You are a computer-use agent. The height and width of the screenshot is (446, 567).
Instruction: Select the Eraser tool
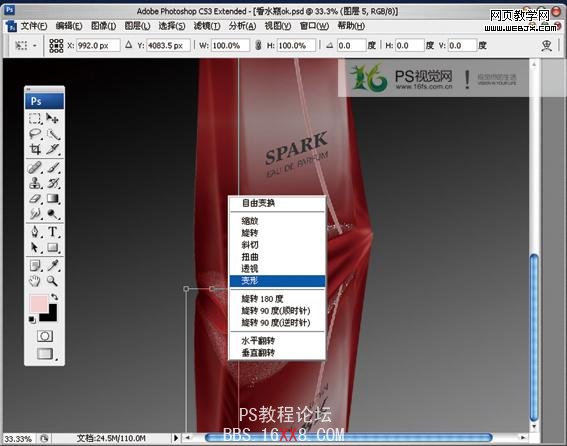pyautogui.click(x=35, y=199)
